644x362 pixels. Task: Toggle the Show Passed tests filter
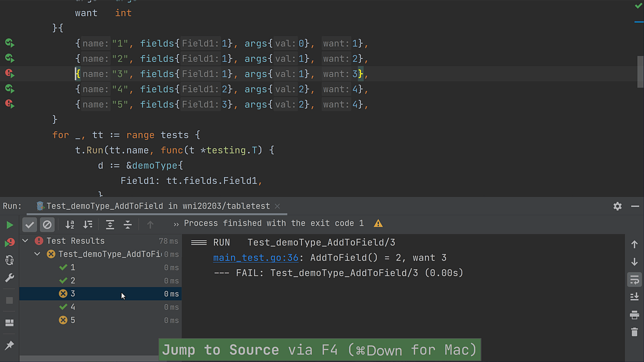29,224
